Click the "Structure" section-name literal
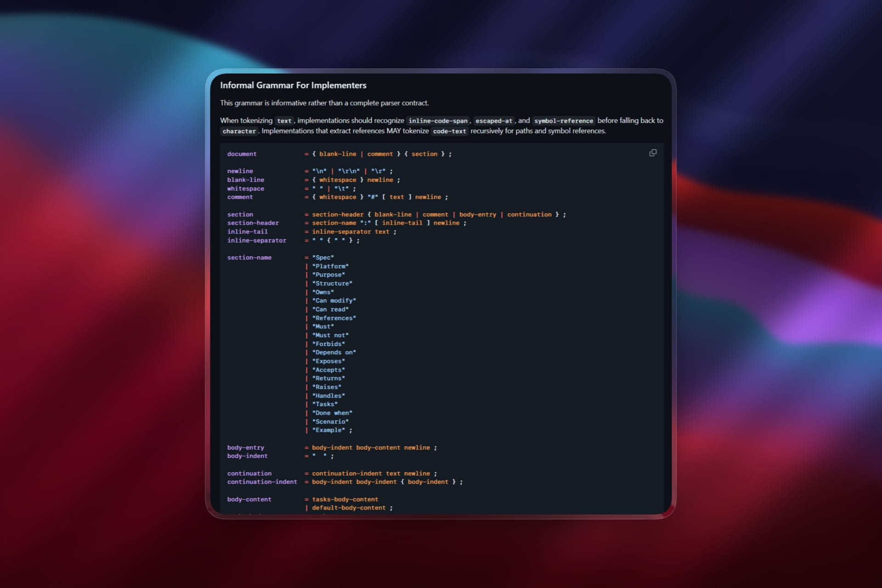The height and width of the screenshot is (588, 882). click(x=332, y=283)
